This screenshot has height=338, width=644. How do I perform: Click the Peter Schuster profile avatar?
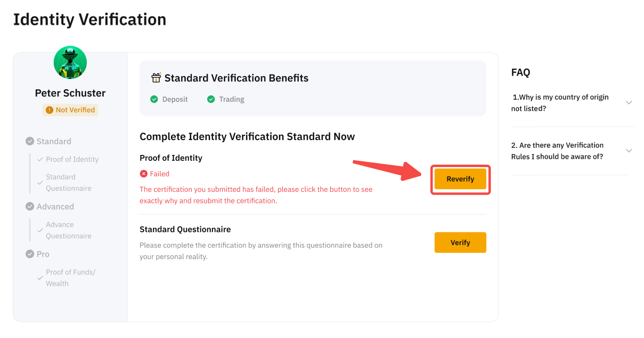point(70,62)
